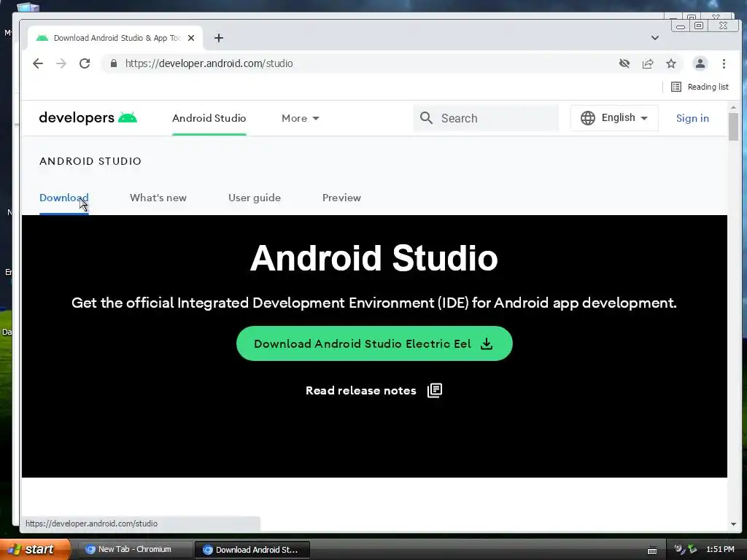Click the crossed-eye tracking protection icon
Viewport: 747px width, 560px height.
click(x=624, y=63)
